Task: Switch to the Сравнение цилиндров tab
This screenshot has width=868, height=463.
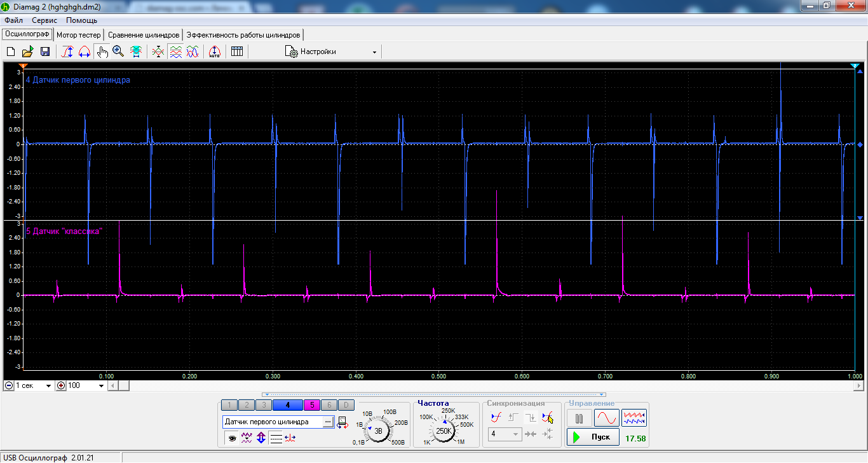Action: (x=144, y=34)
